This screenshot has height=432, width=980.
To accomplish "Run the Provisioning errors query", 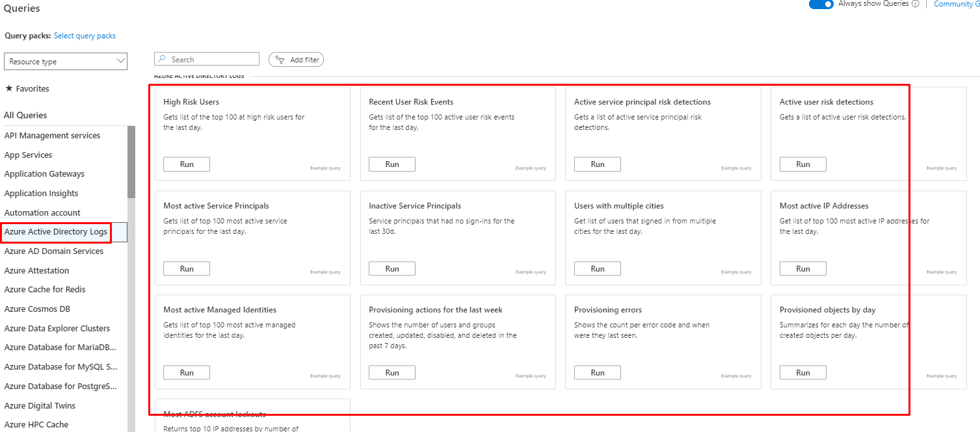I will 598,372.
